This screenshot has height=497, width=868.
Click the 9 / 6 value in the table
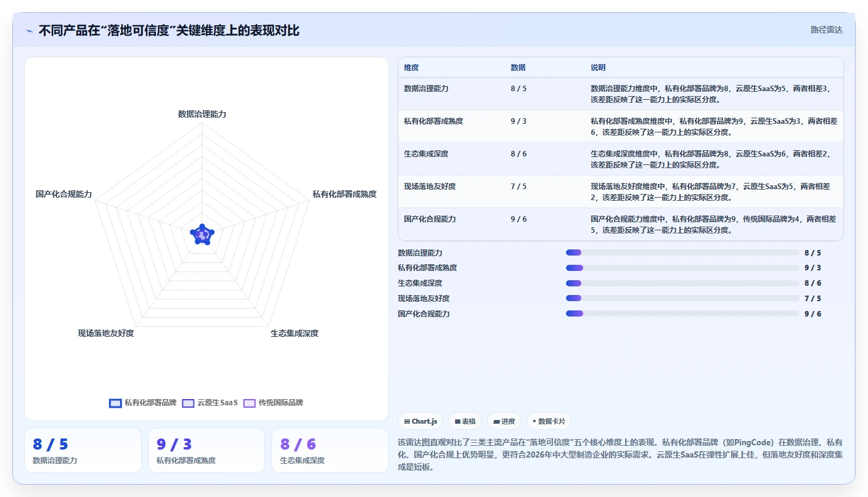click(518, 219)
